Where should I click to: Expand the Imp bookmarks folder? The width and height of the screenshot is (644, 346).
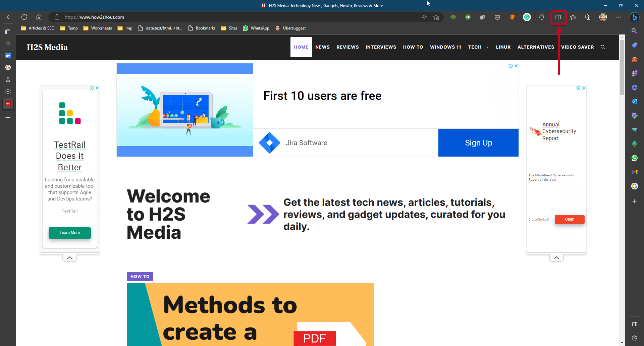click(125, 28)
